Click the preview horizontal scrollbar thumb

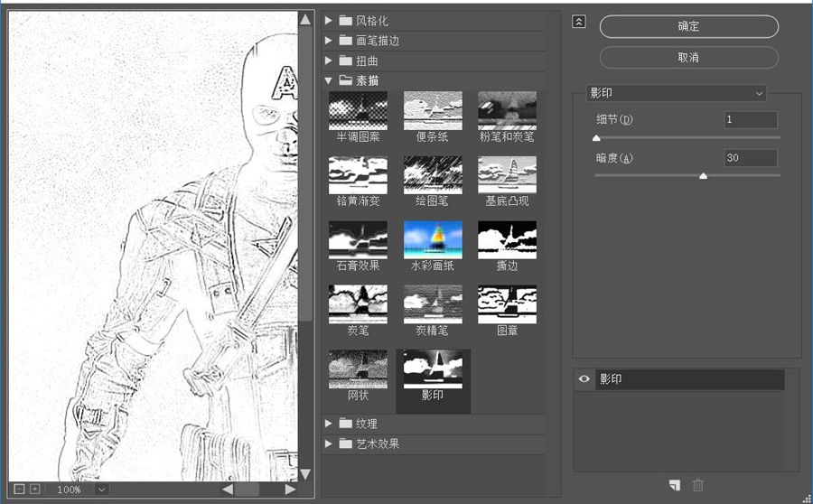tap(247, 489)
